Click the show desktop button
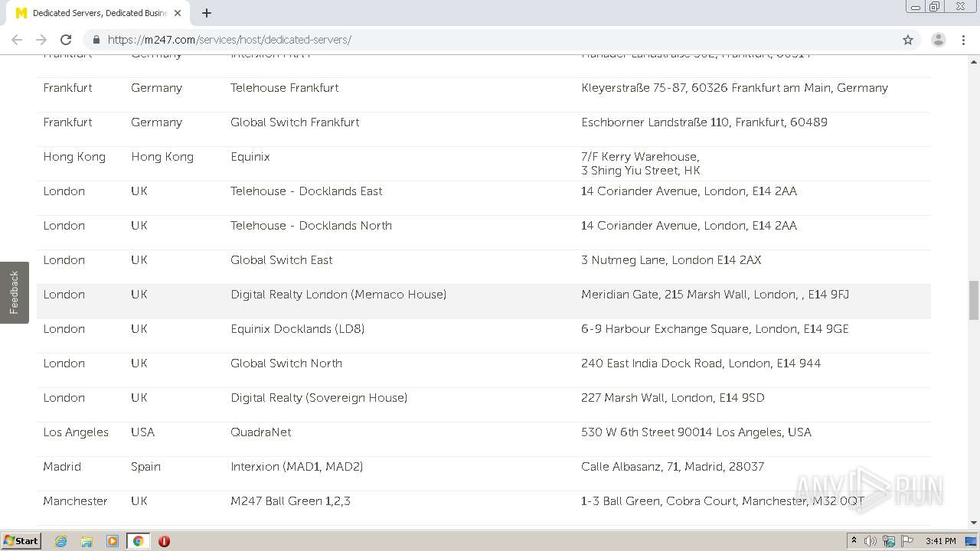980x551 pixels. [972, 541]
